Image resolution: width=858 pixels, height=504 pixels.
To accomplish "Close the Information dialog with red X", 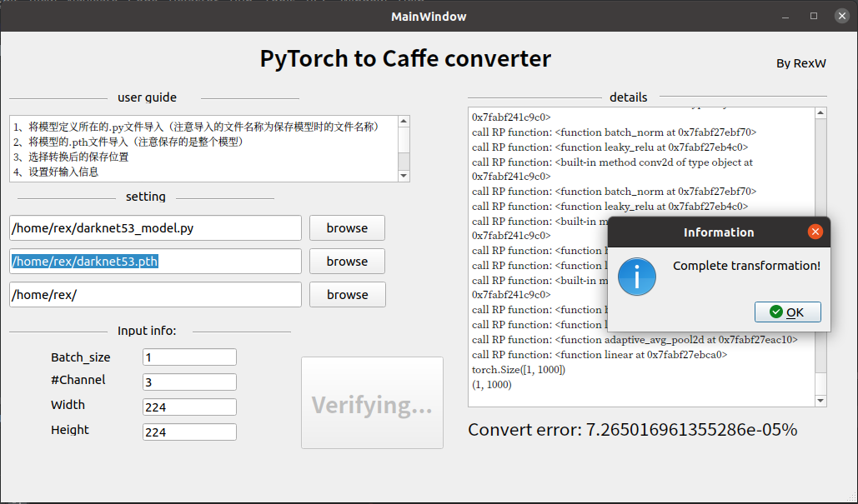I will point(815,232).
